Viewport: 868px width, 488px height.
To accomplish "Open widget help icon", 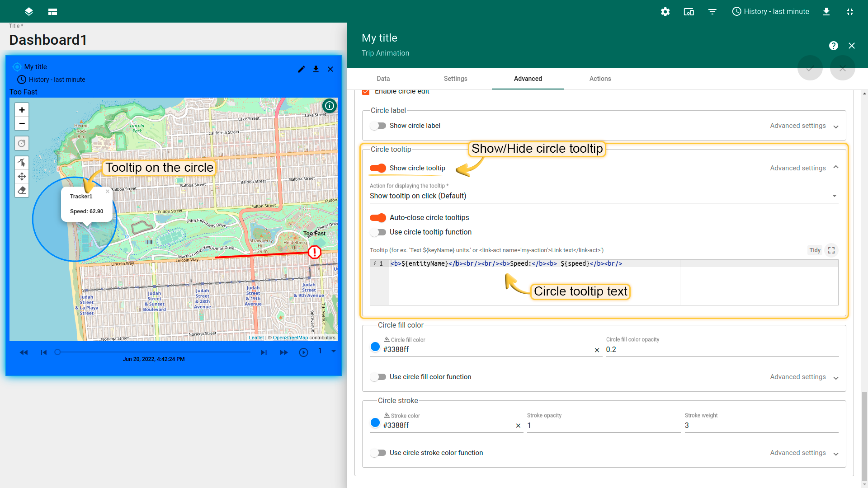I will pyautogui.click(x=834, y=46).
